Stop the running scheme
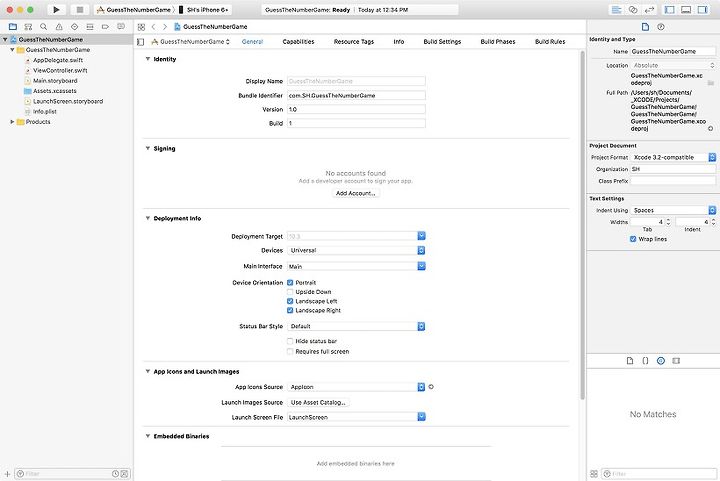The height and width of the screenshot is (481, 720). (x=79, y=10)
